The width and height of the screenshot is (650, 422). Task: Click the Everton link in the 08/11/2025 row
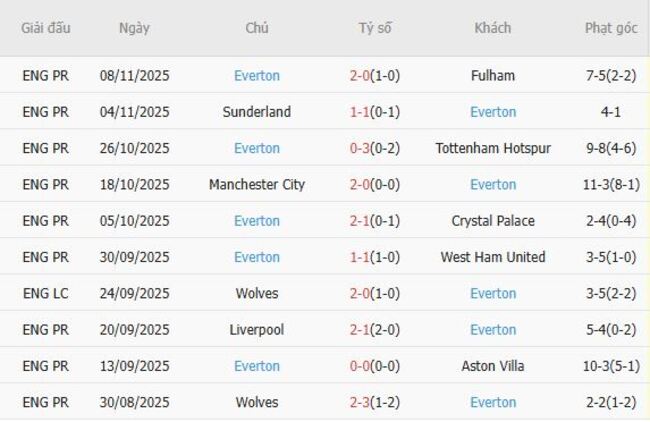[x=257, y=76]
